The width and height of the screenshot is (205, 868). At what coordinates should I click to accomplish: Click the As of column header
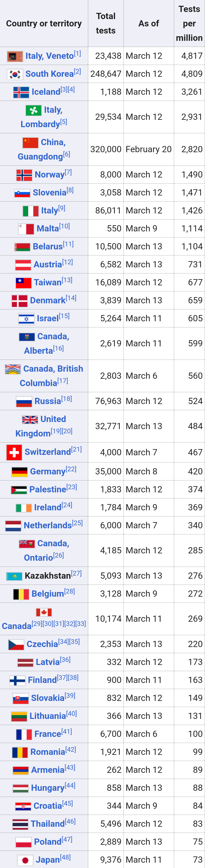pos(148,23)
